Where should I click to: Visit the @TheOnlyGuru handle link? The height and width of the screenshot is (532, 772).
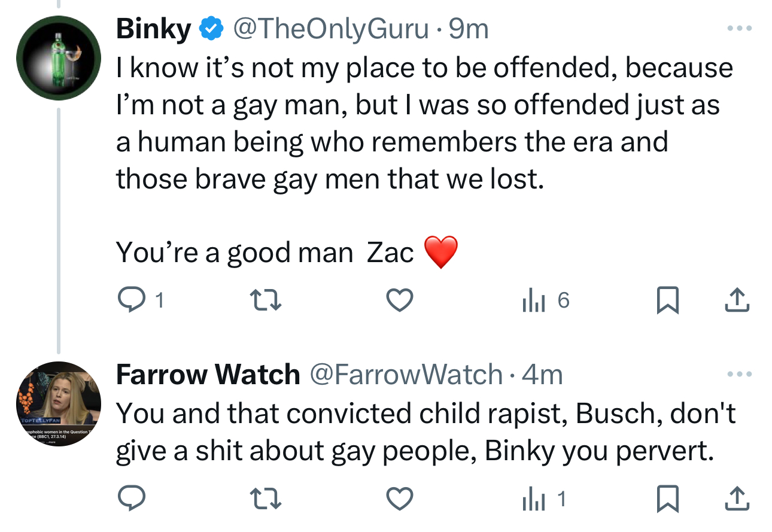tap(330, 29)
